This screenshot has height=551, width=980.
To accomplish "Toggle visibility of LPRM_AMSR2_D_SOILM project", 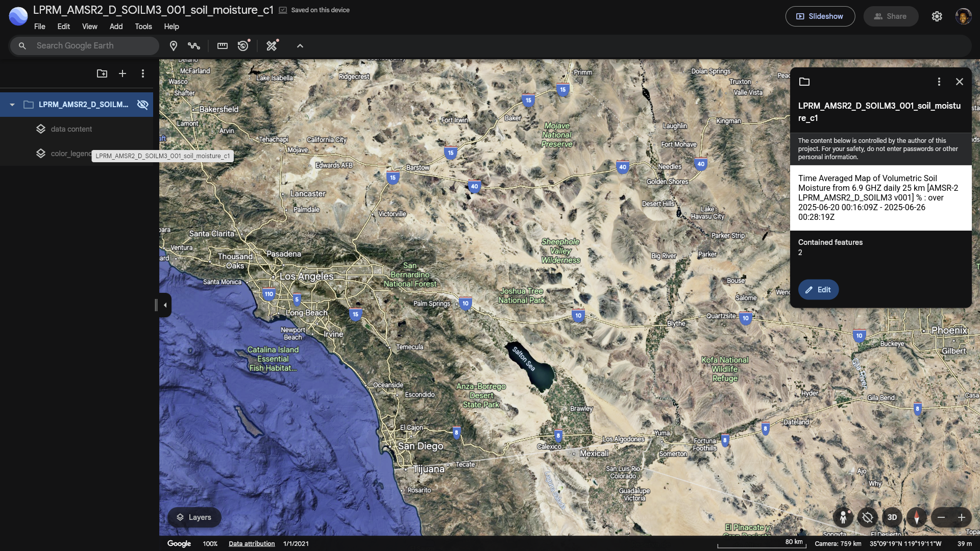I will tap(143, 105).
